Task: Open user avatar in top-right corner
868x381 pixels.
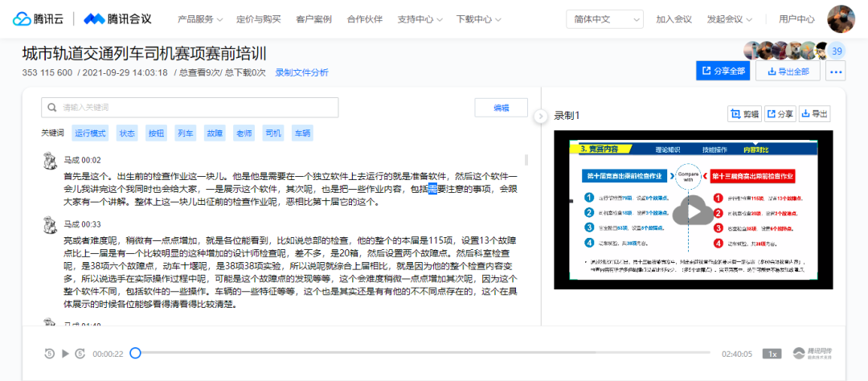Action: coord(841,18)
